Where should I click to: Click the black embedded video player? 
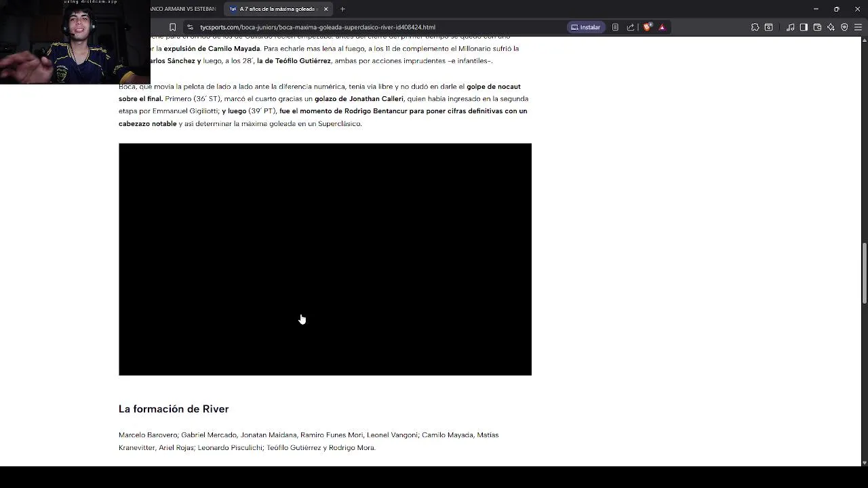[x=325, y=259]
